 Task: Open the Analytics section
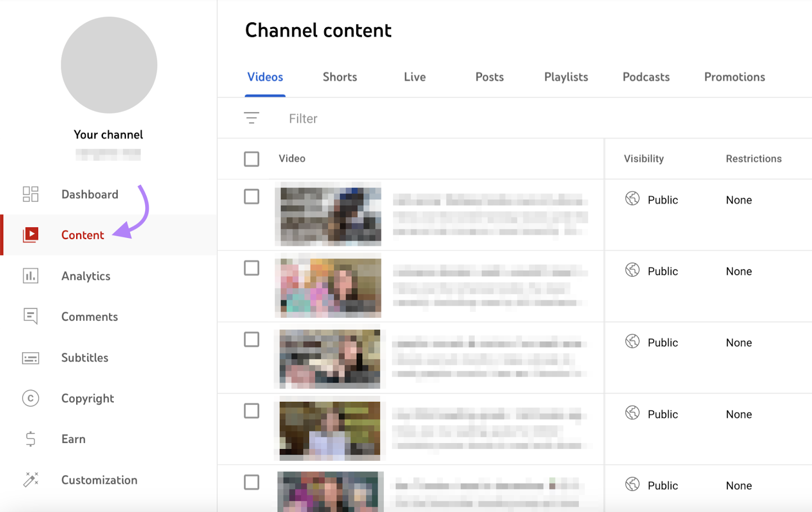[85, 276]
